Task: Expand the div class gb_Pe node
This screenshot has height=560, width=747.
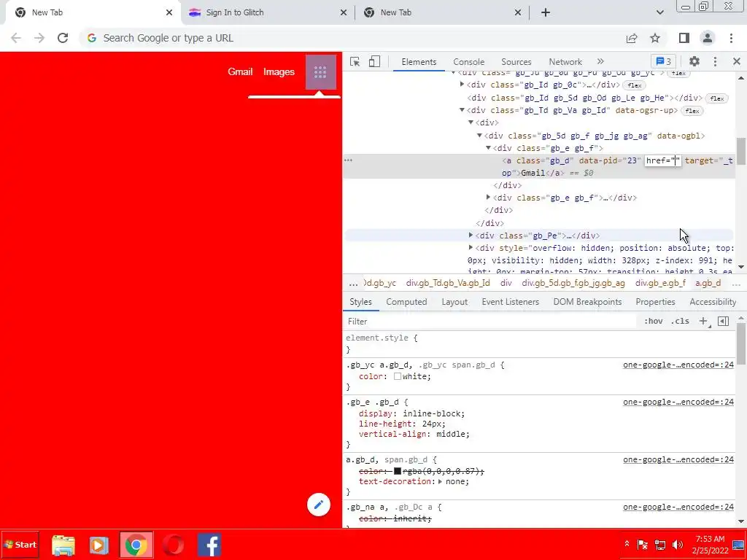Action: [x=471, y=236]
